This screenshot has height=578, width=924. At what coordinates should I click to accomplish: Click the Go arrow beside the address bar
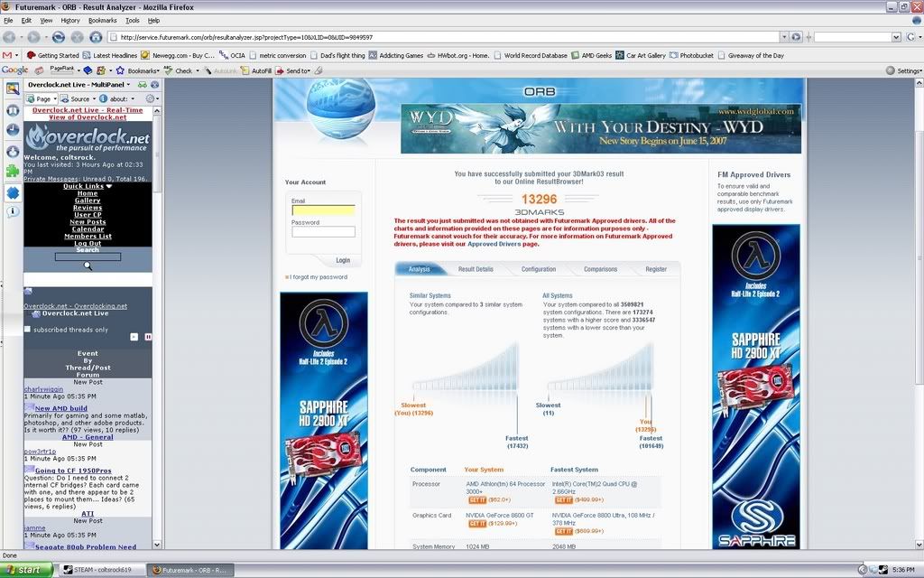(796, 36)
